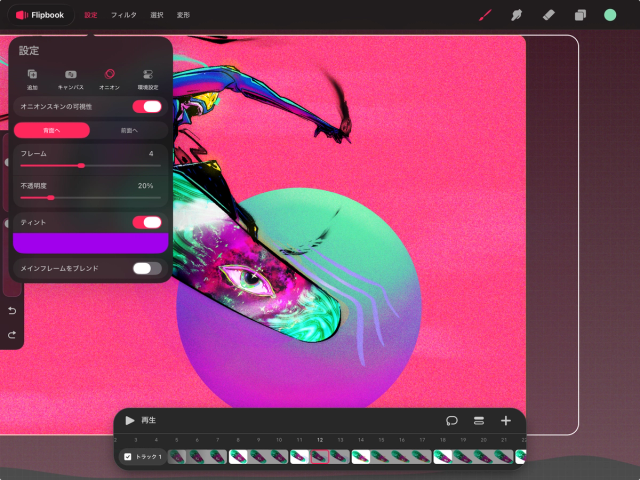The image size is (640, 480).
Task: Select the 背面へ segment
Action: coord(52,130)
